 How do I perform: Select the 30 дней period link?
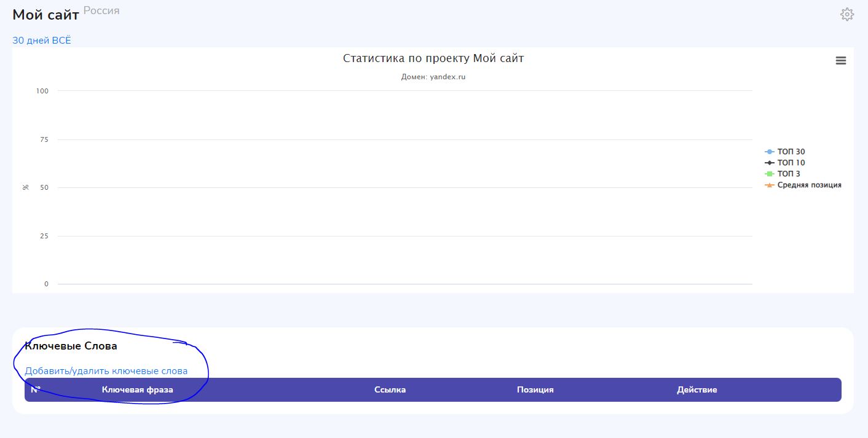click(x=26, y=41)
